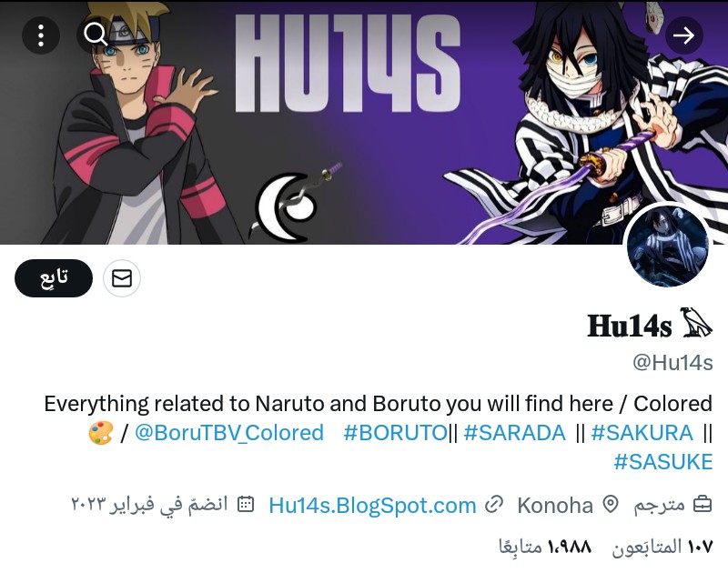The height and width of the screenshot is (583, 728).
Task: Go back using the arrow icon
Action: (684, 35)
